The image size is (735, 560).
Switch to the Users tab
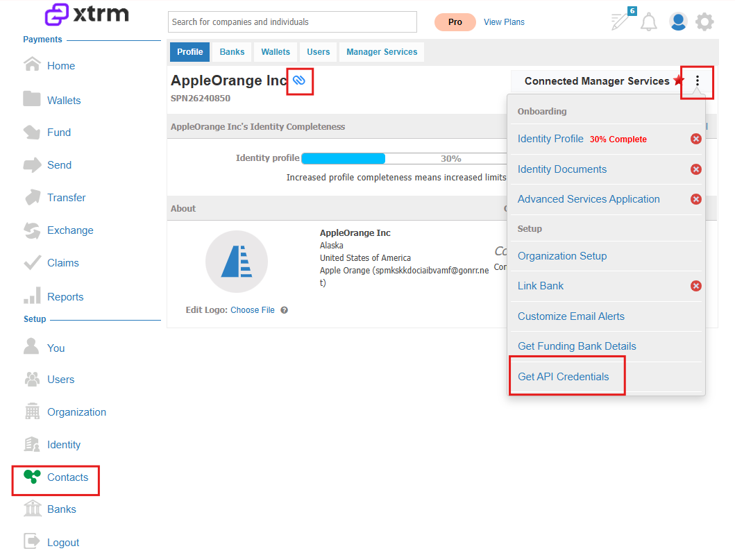click(319, 52)
